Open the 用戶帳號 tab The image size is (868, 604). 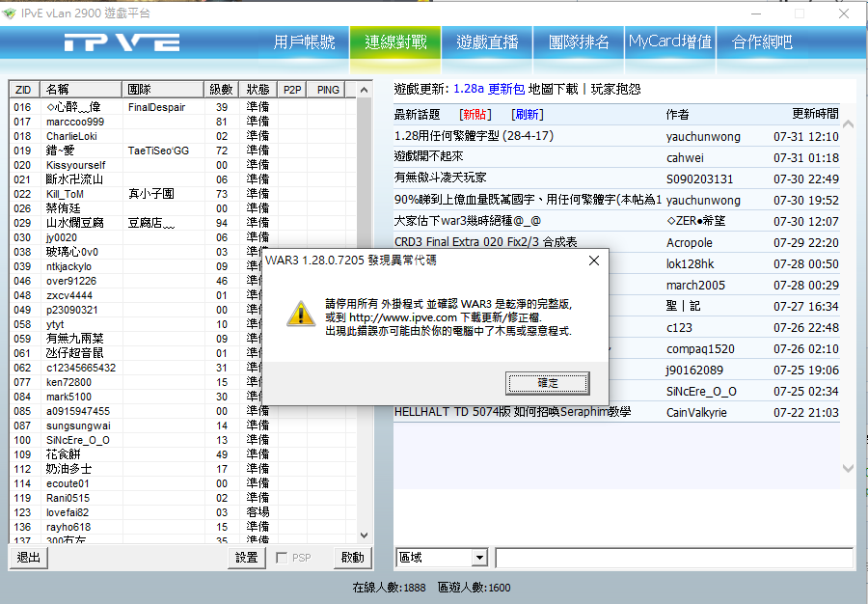304,42
